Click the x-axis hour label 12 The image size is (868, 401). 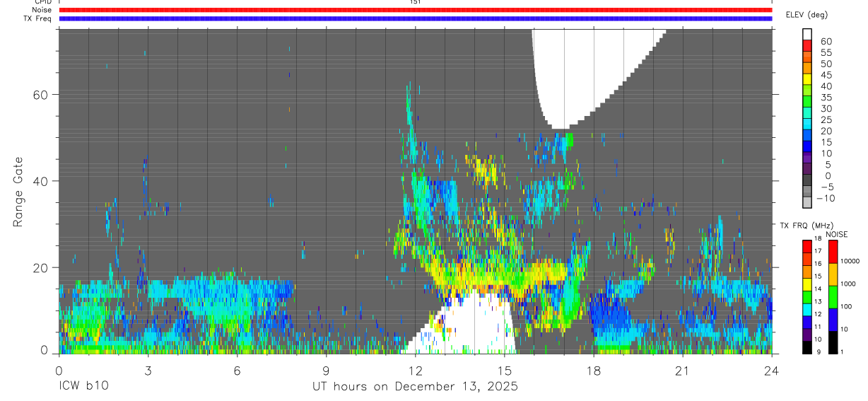click(x=416, y=371)
